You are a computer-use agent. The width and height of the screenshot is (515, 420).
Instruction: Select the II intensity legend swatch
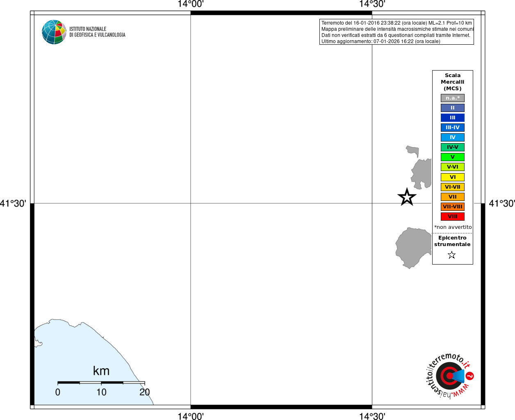click(x=453, y=108)
